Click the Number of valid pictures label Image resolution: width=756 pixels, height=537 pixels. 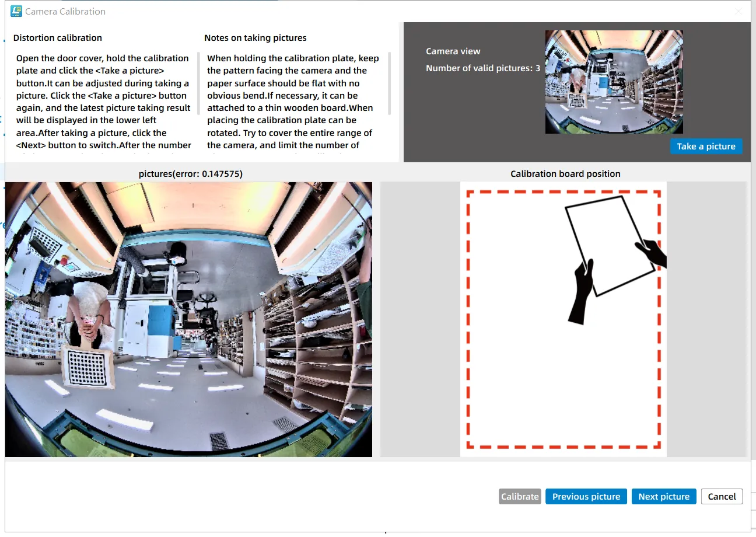[483, 68]
